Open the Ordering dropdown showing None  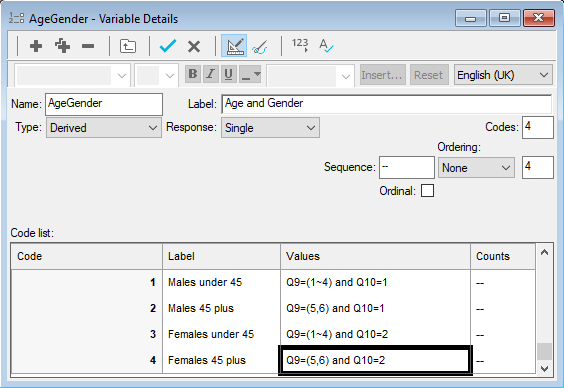(476, 168)
